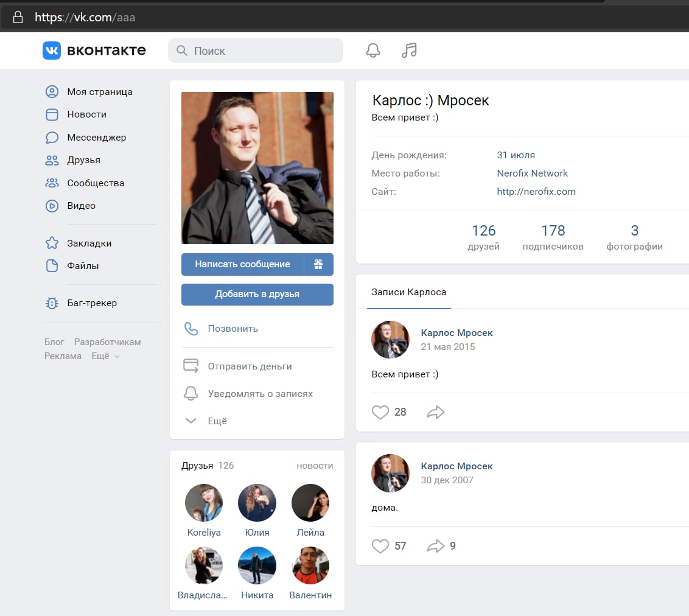This screenshot has width=689, height=616.
Task: Share the 21 мая 2015 post
Action: click(x=435, y=412)
